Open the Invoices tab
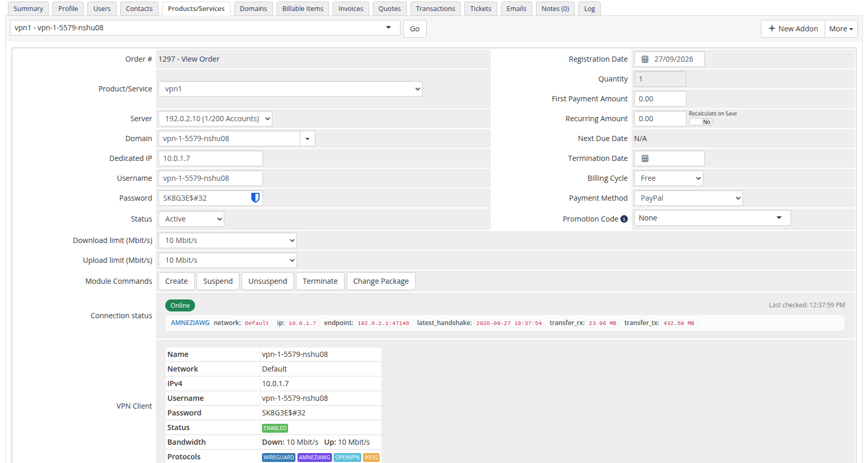868x463 pixels. click(x=351, y=9)
